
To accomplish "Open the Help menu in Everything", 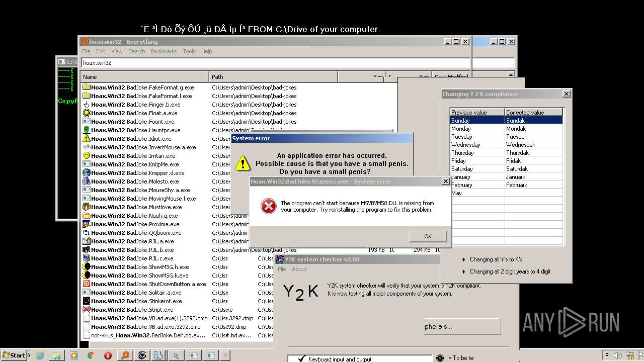I will pyautogui.click(x=206, y=51).
